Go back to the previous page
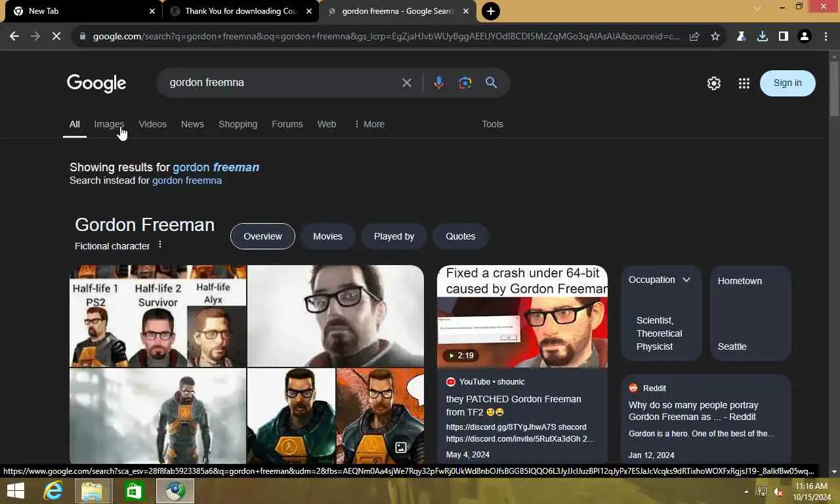840x504 pixels. (14, 36)
